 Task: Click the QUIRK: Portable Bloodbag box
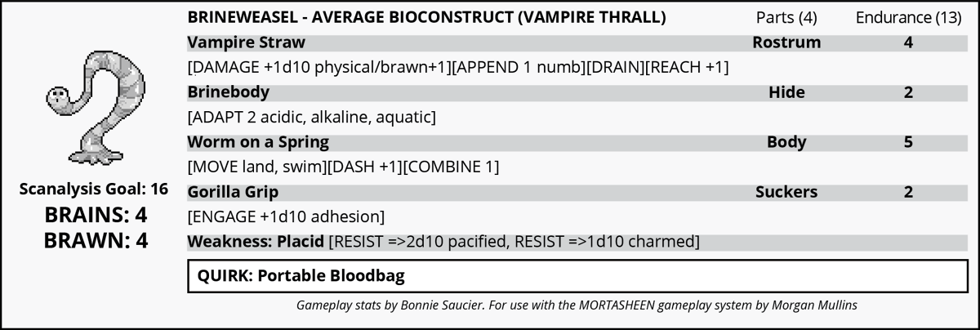coord(572,276)
